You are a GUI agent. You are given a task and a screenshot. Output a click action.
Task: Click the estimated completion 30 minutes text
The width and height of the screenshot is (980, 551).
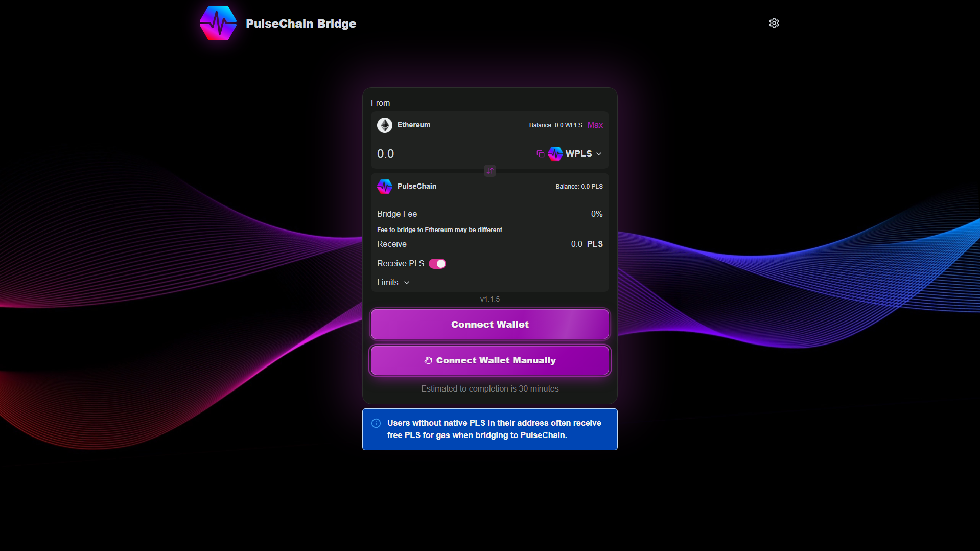coord(490,389)
